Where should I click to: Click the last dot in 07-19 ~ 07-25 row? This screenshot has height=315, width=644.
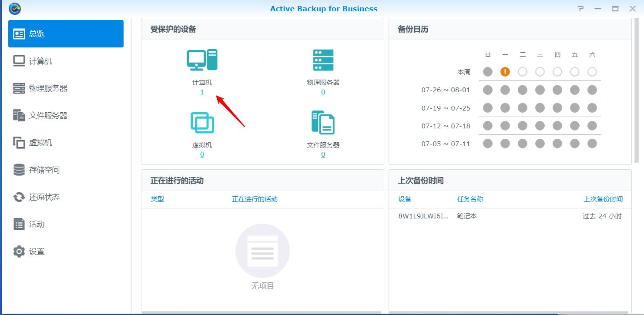[592, 108]
